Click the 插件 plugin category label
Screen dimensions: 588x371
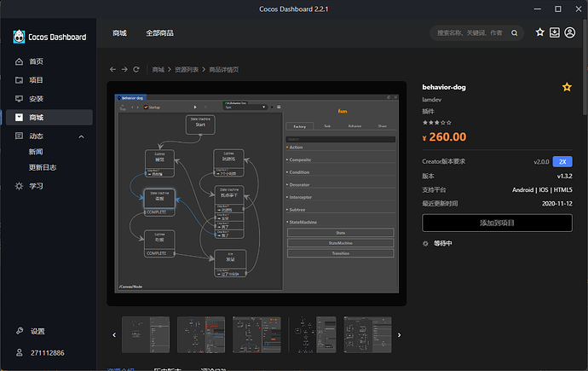[x=428, y=112]
